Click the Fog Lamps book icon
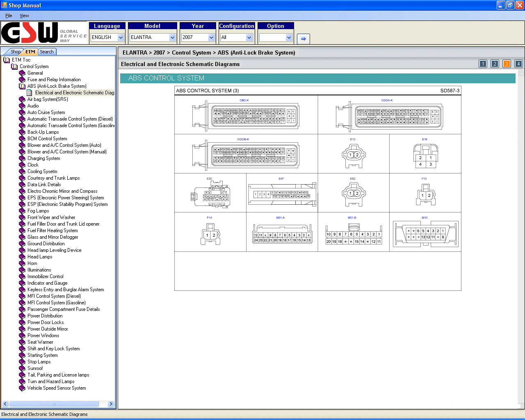This screenshot has width=525, height=420. pyautogui.click(x=22, y=211)
